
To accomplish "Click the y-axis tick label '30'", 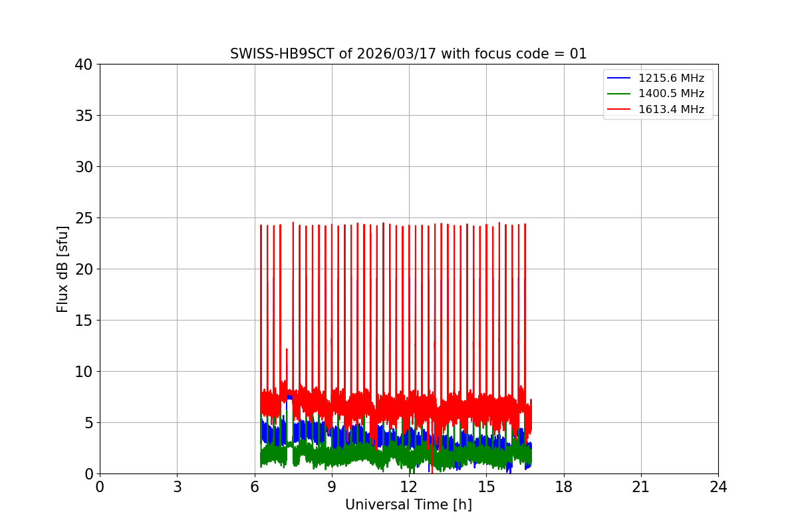I will pos(84,167).
